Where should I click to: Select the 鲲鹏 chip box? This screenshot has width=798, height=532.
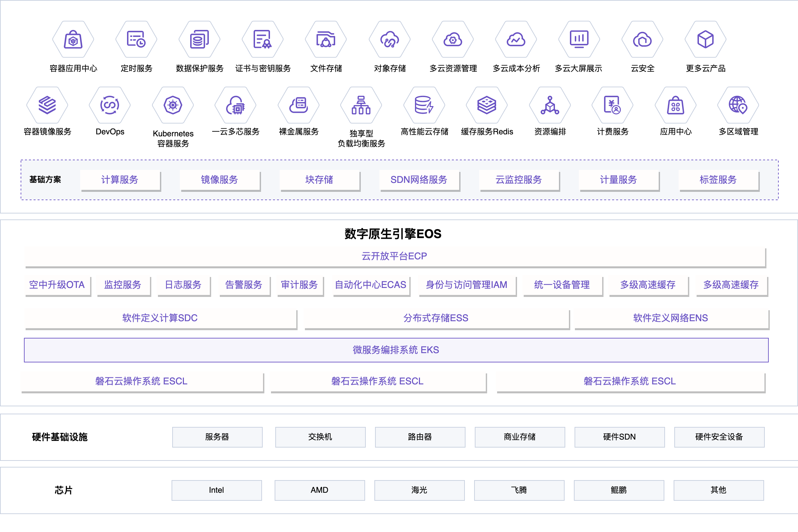(618, 490)
